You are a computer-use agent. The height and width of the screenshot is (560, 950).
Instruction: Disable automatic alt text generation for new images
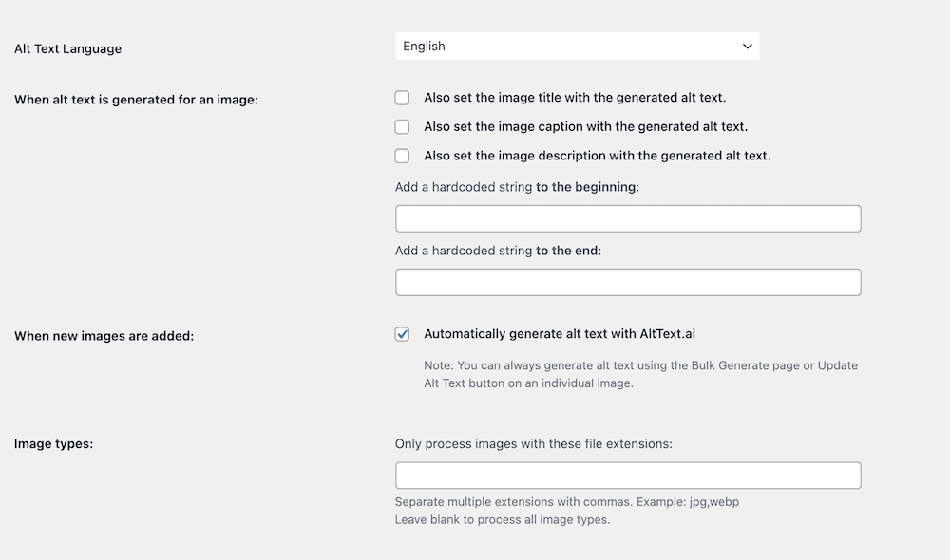click(x=402, y=334)
